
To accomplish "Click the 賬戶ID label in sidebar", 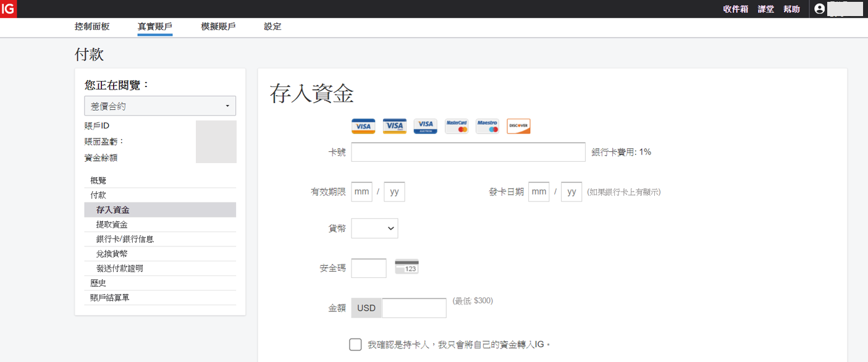I will 97,126.
